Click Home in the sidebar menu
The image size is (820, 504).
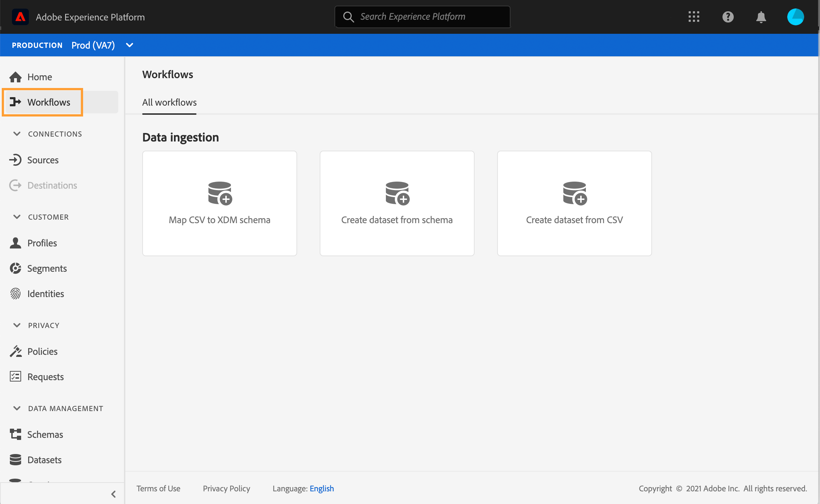click(39, 77)
